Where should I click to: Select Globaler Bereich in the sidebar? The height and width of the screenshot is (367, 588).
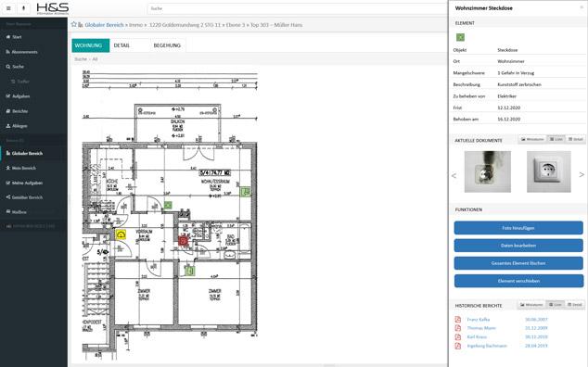pos(24,153)
